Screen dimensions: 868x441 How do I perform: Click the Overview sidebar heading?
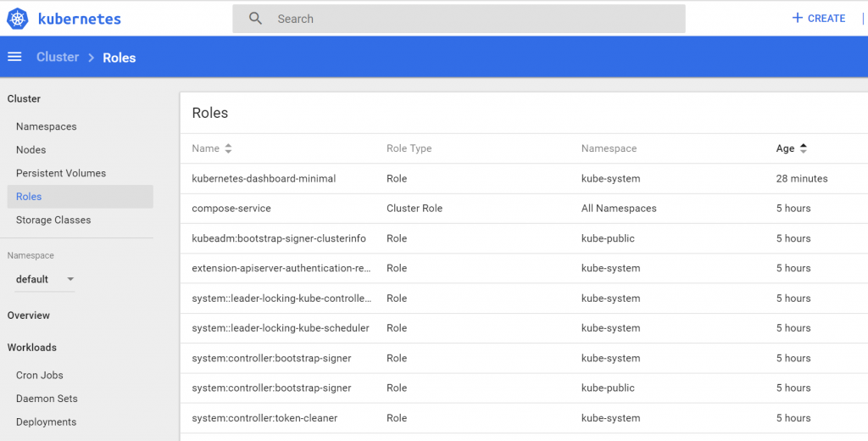point(29,315)
